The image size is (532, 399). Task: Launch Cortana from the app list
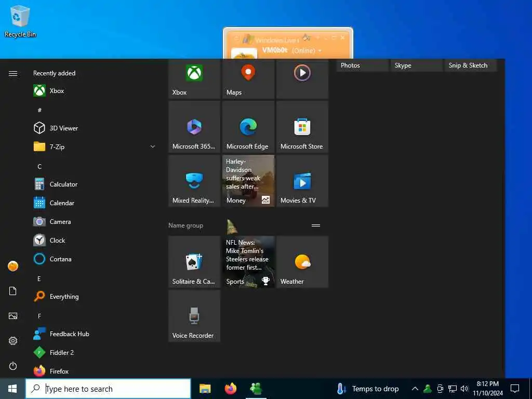[95, 259]
